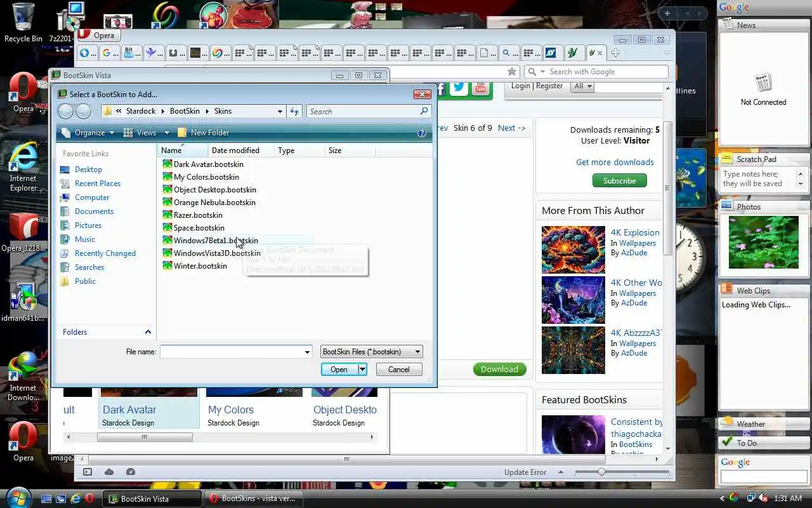Viewport: 812px width, 508px height.
Task: Expand the Folders pane
Action: point(148,332)
